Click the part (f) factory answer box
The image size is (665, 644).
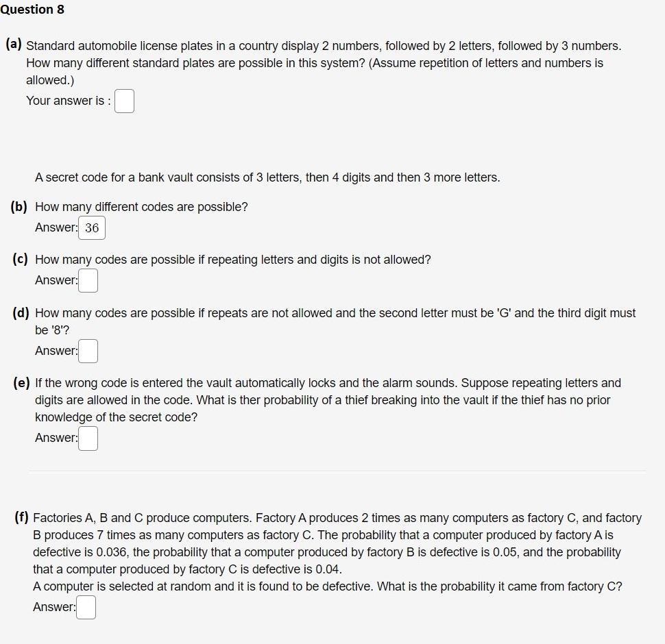click(85, 606)
